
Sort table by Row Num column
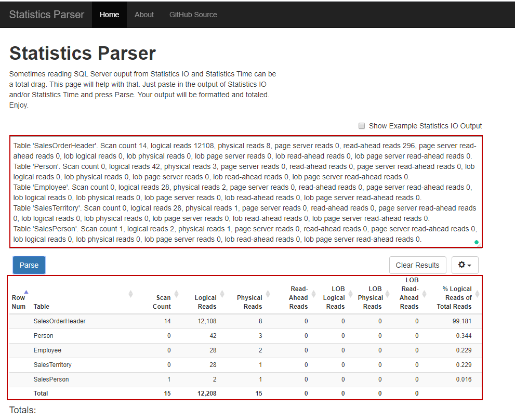point(27,292)
